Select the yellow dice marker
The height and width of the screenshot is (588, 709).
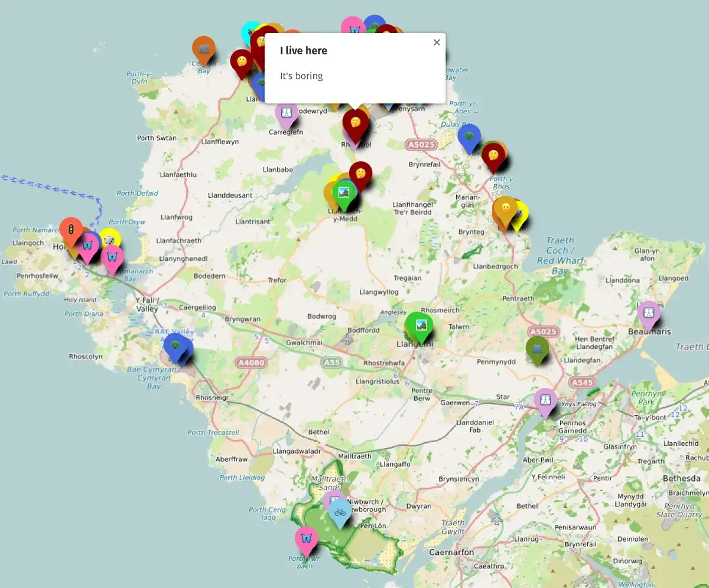(x=110, y=240)
